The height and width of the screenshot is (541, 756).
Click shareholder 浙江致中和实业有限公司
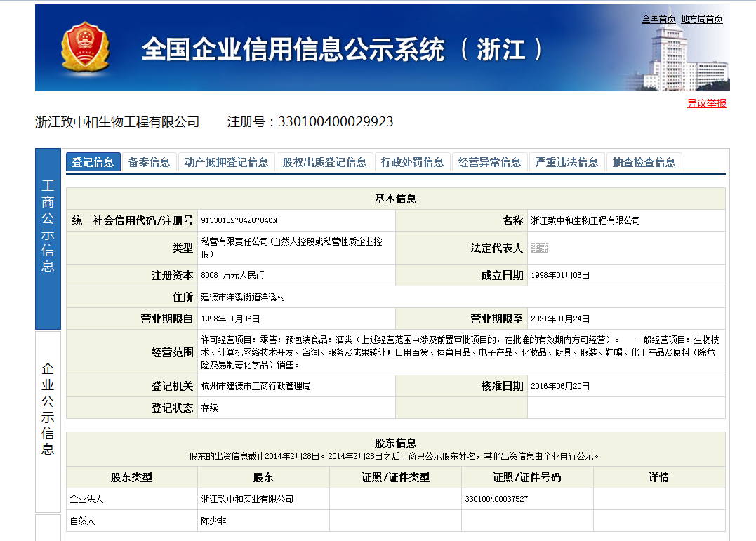[247, 499]
